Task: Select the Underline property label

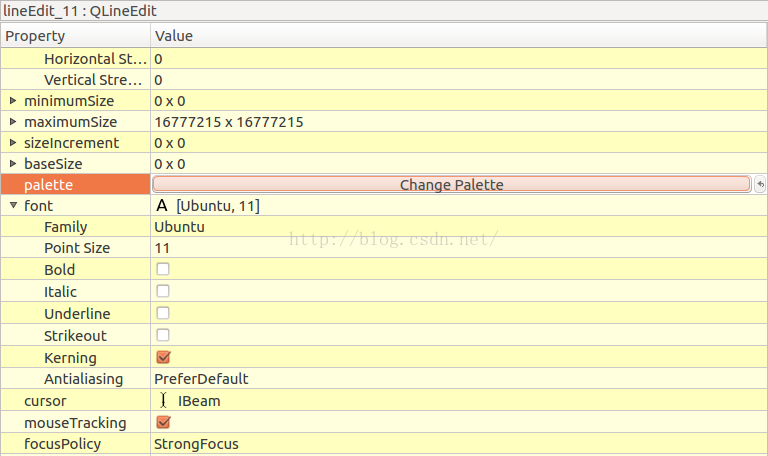Action: [77, 313]
